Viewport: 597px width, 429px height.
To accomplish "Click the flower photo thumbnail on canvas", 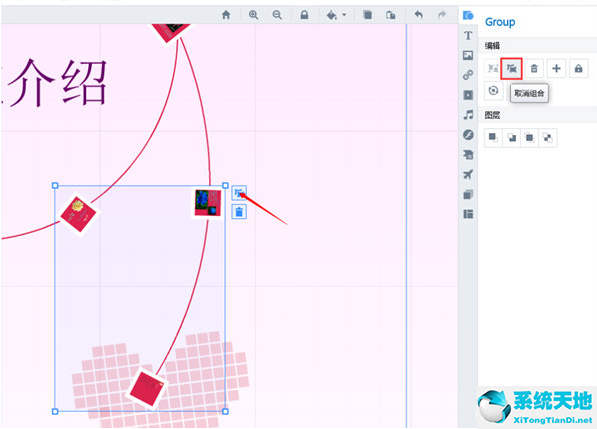I will [x=208, y=203].
